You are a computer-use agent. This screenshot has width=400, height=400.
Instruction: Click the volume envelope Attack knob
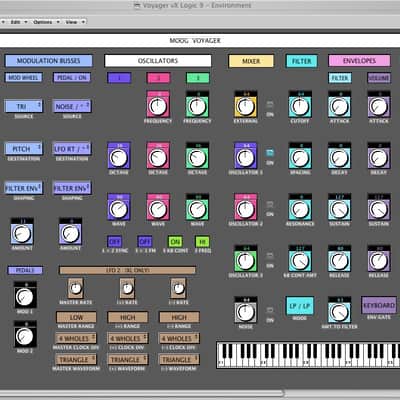click(379, 106)
